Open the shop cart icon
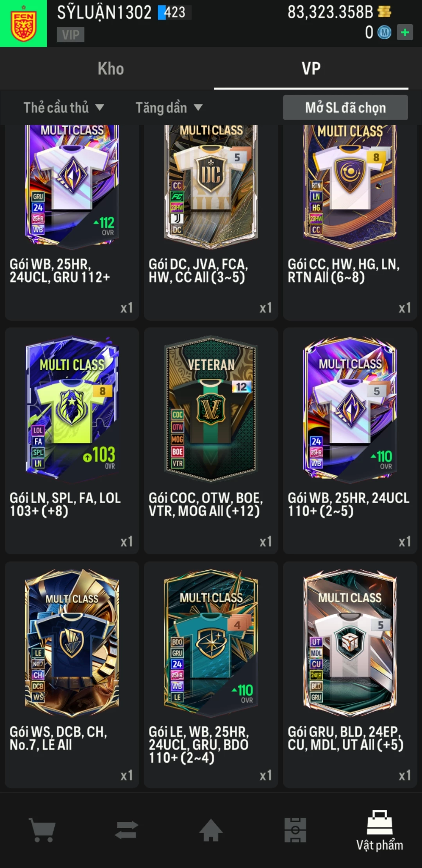 (x=42, y=830)
